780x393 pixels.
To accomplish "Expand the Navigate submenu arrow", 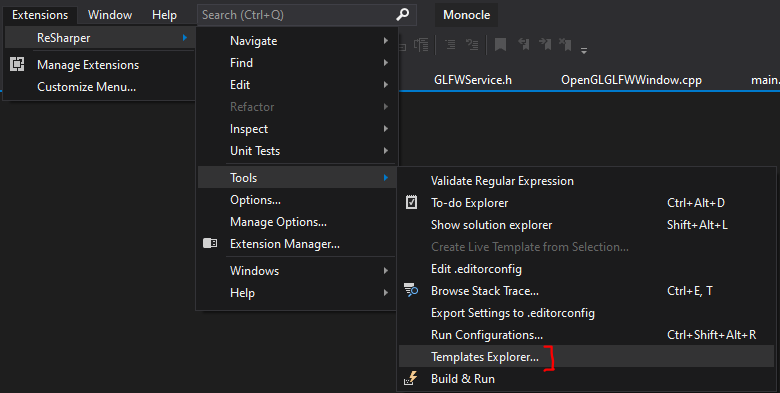I will pyautogui.click(x=386, y=41).
